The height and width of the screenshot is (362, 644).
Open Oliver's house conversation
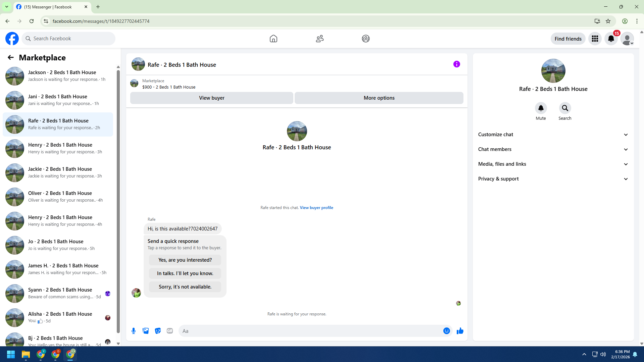58,197
